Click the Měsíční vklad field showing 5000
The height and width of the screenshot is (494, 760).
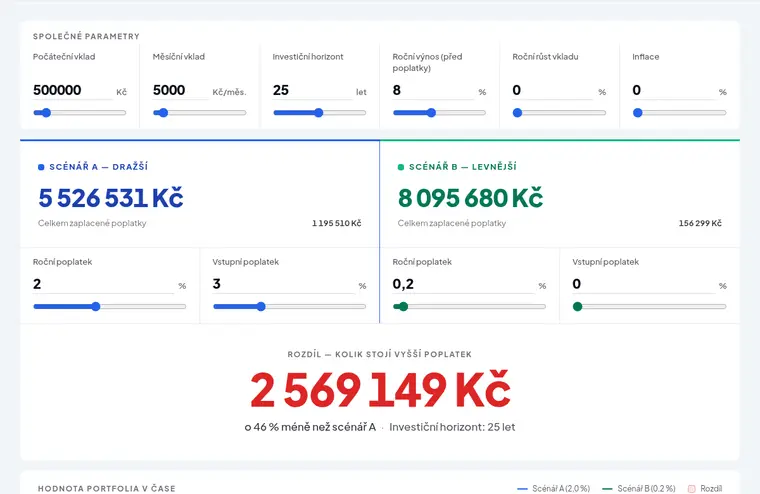pos(180,90)
